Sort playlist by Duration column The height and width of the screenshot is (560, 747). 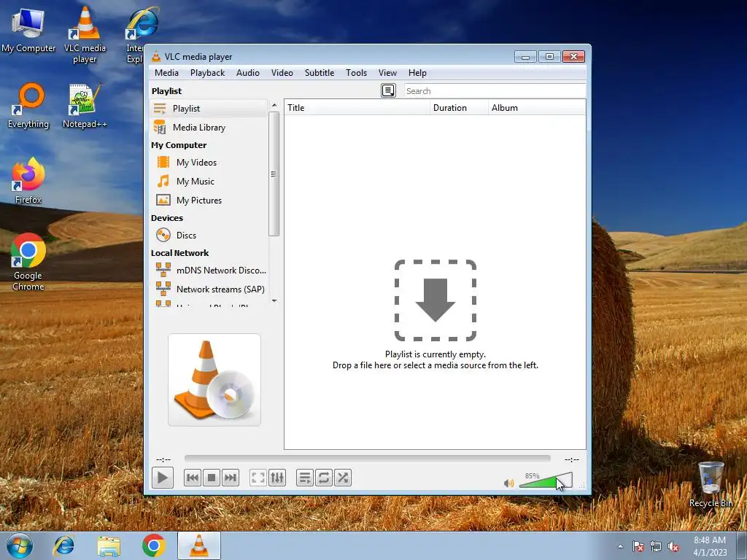pos(459,108)
